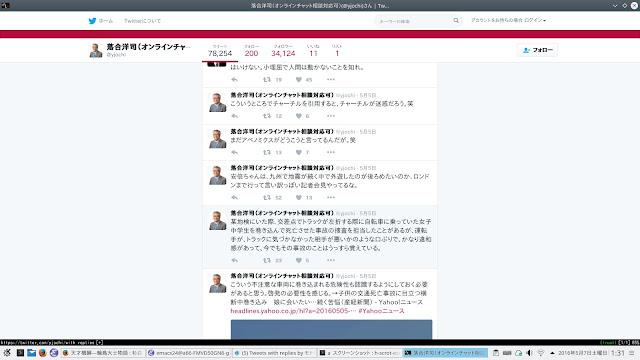
Task: Open the Twitterについて link
Action: tap(142, 21)
